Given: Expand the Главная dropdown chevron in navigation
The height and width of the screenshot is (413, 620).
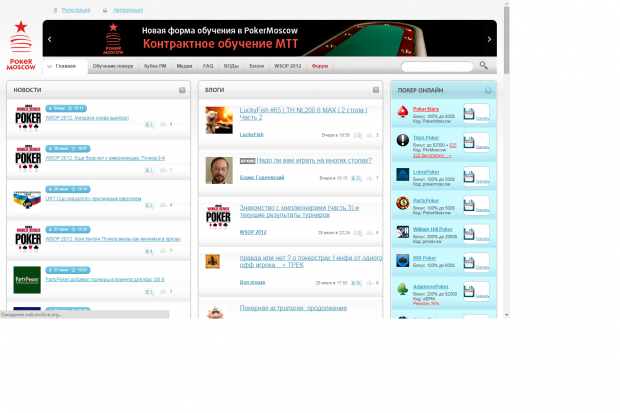Looking at the screenshot, I should click(x=49, y=66).
